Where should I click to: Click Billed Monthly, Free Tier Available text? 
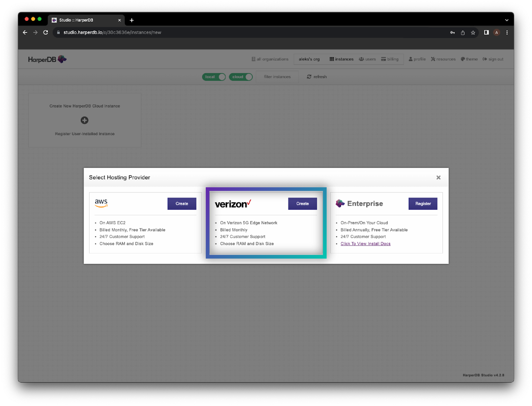tap(132, 230)
